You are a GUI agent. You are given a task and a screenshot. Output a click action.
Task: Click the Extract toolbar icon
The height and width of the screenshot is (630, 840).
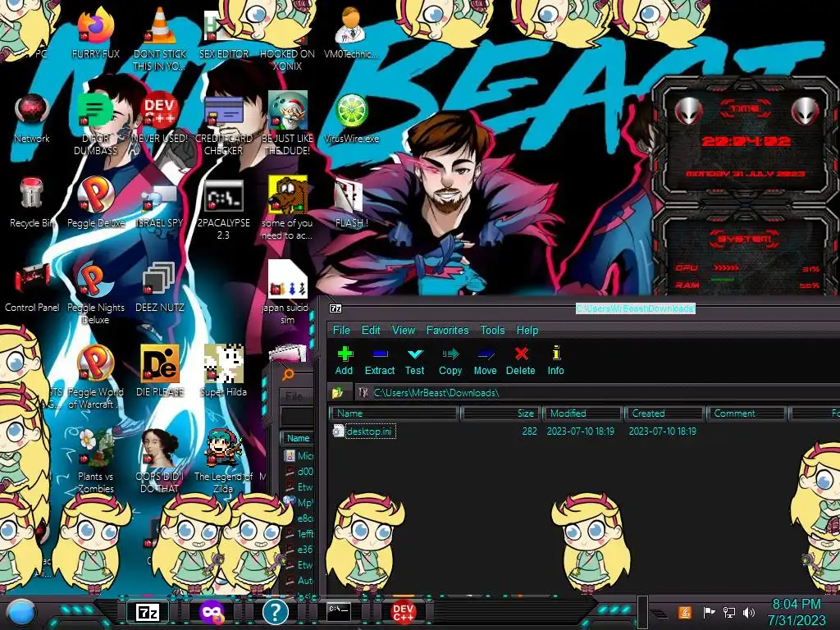tap(379, 361)
